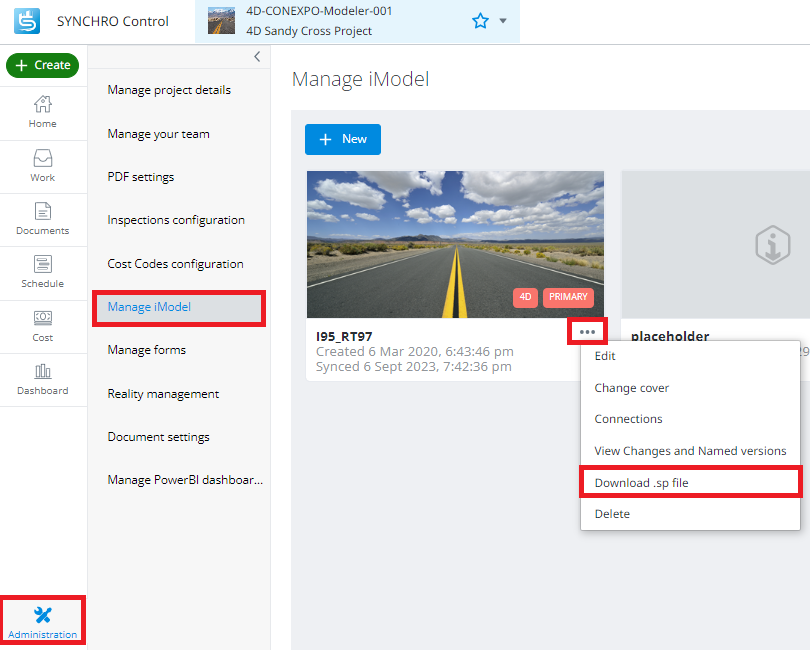
Task: Go to PDF settings
Action: [141, 177]
